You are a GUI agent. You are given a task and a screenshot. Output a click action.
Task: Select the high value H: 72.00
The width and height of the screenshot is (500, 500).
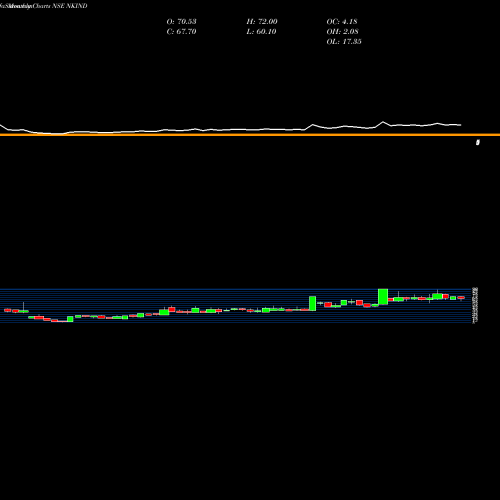click(x=262, y=22)
